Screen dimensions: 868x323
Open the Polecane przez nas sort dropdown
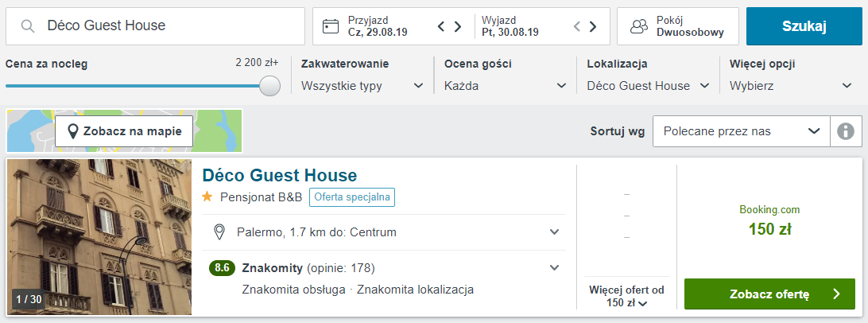pos(742,131)
